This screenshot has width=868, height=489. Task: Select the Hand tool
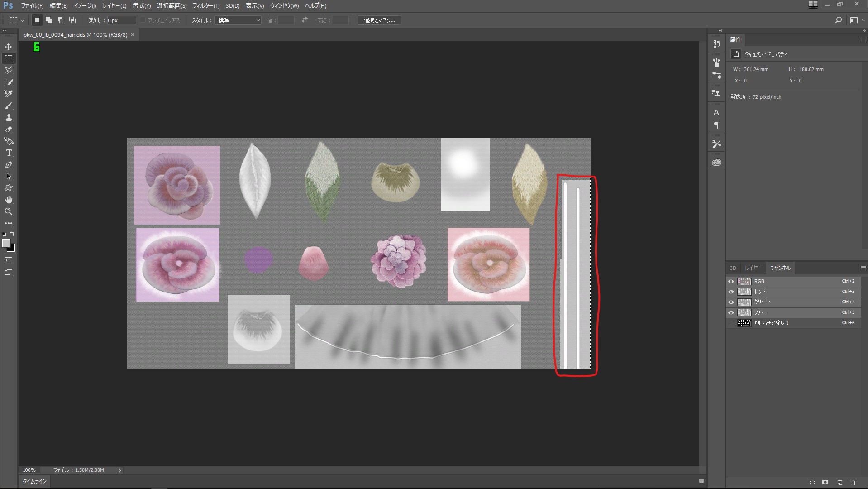tap(9, 200)
